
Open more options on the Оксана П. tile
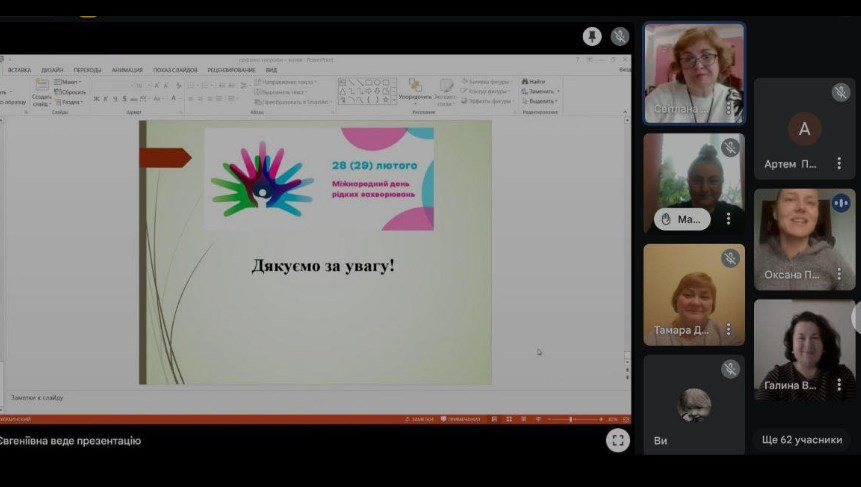pyautogui.click(x=839, y=273)
